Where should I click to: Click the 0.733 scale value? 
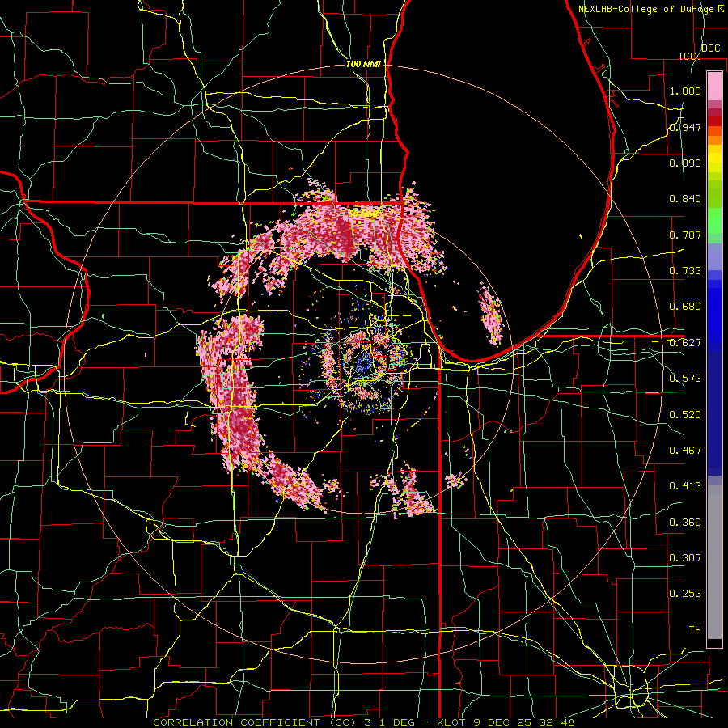pos(685,271)
